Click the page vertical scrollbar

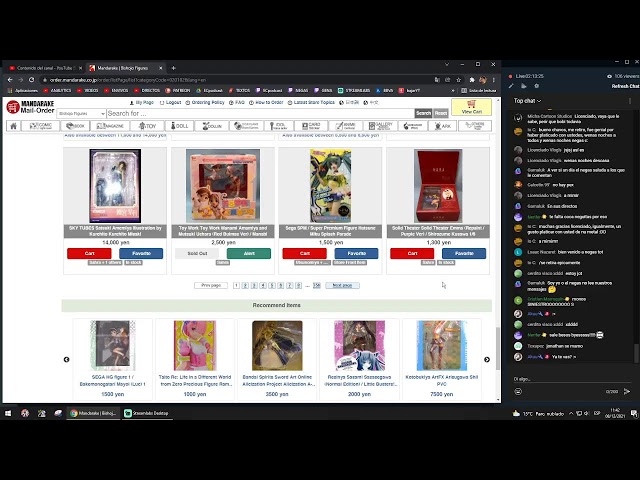point(498,348)
